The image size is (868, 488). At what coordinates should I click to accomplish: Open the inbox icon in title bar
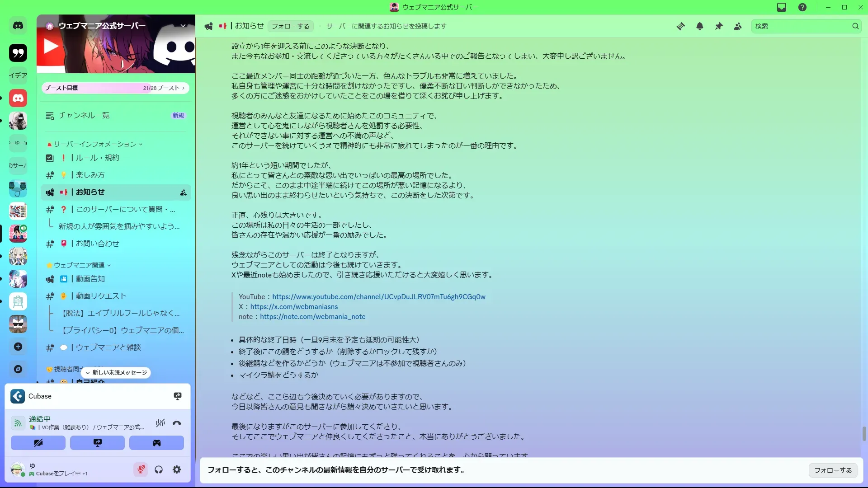782,7
